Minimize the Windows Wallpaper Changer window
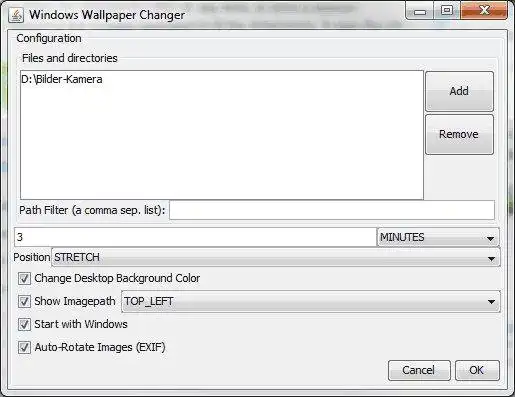The width and height of the screenshot is (515, 397). click(x=420, y=12)
